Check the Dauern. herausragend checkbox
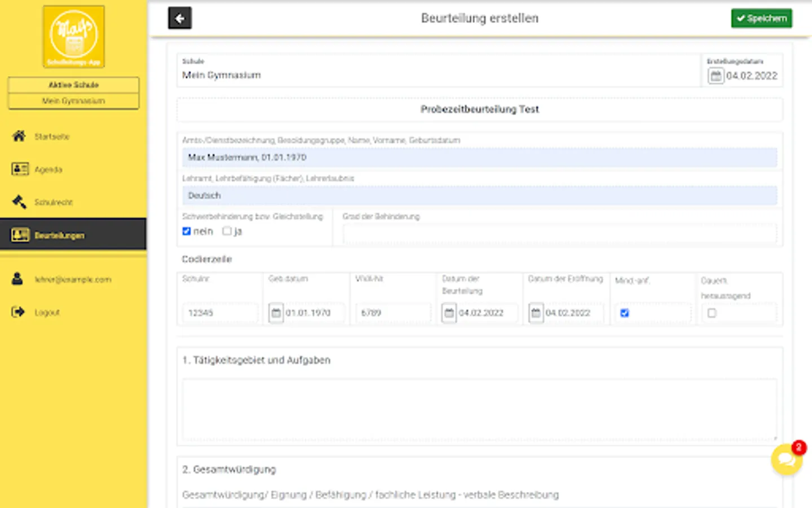Viewport: 812px width, 508px height. [712, 313]
